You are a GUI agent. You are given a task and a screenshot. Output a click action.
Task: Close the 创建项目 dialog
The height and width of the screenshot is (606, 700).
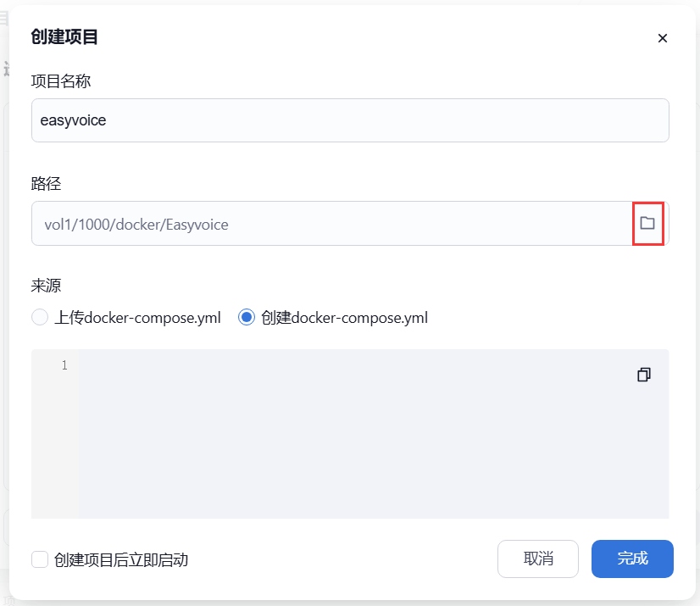[662, 38]
